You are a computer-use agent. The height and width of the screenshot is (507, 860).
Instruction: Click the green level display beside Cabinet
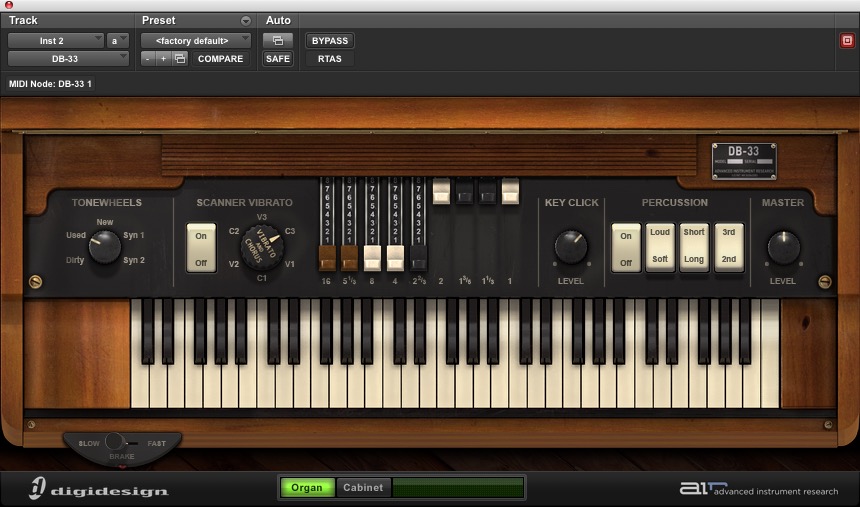point(458,487)
